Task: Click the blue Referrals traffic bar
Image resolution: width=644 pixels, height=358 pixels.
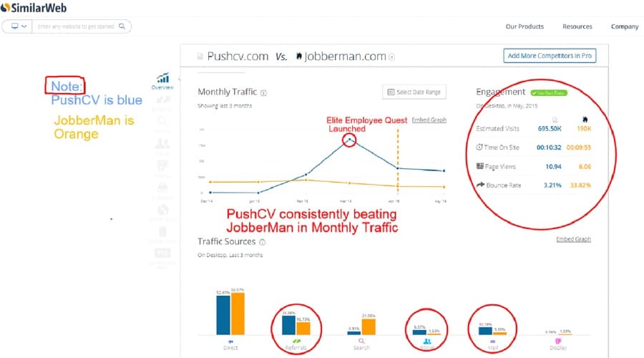Action: click(x=288, y=325)
